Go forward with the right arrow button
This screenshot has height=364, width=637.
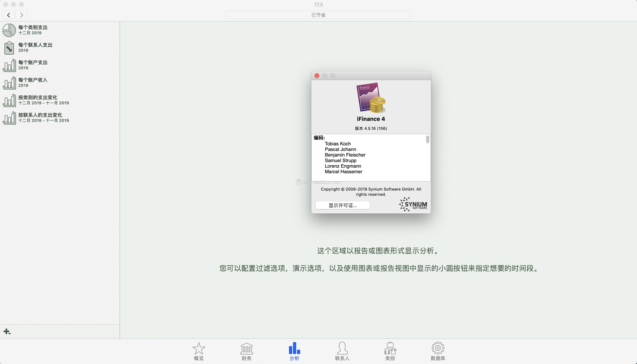(x=21, y=15)
